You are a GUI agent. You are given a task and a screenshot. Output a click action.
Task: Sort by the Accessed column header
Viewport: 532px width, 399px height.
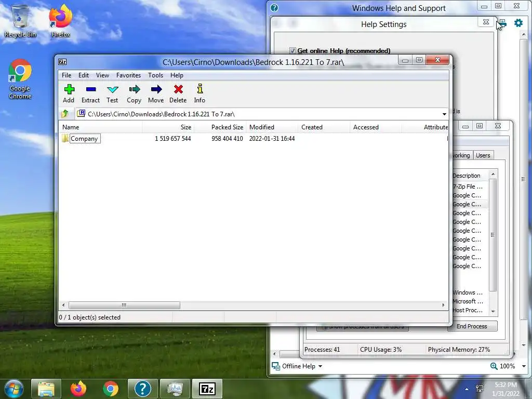tap(376, 127)
